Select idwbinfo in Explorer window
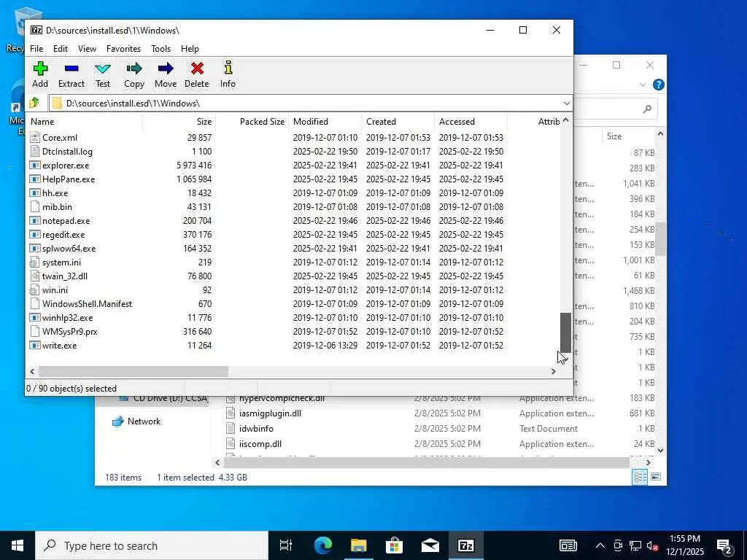747x560 pixels. tap(256, 428)
